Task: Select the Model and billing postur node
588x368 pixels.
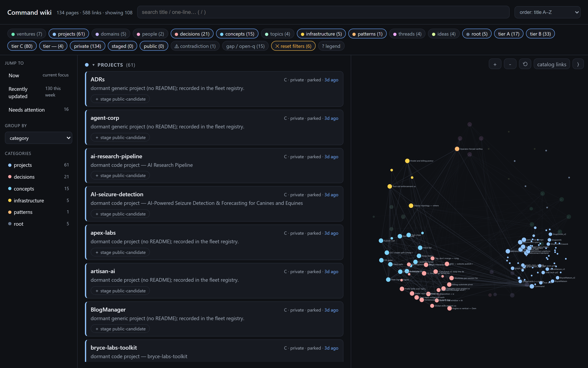Action: (407, 161)
